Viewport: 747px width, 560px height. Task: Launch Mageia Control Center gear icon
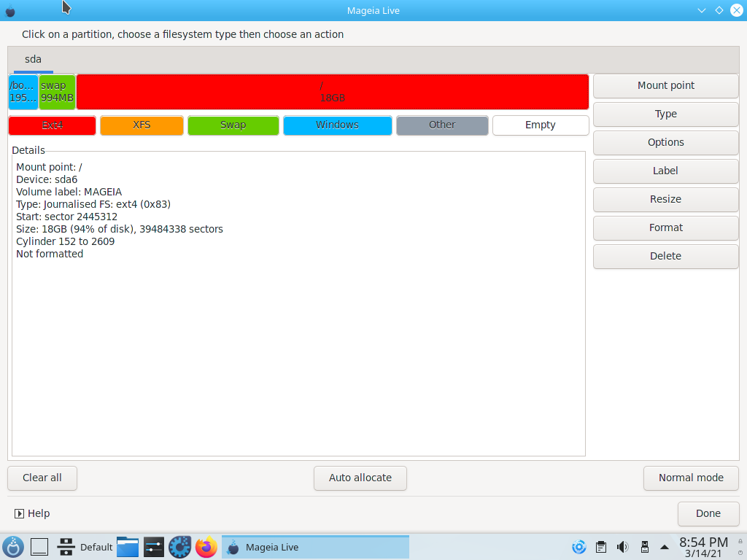pyautogui.click(x=180, y=547)
